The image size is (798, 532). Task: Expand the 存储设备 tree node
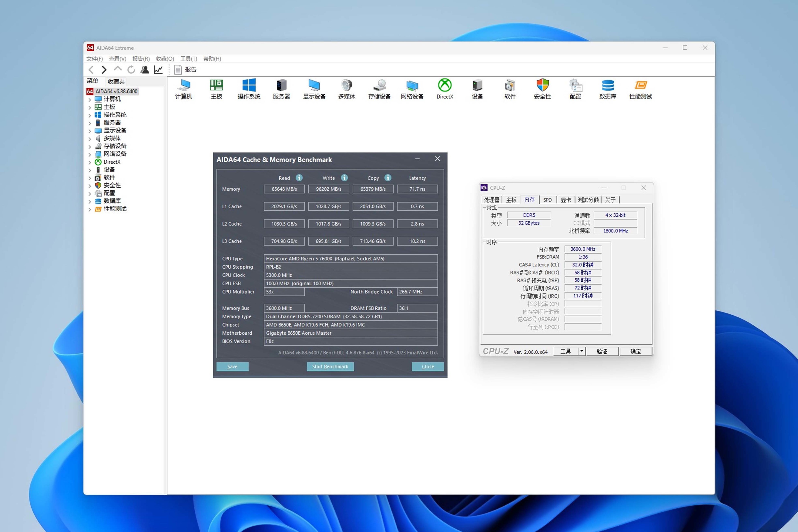(90, 147)
